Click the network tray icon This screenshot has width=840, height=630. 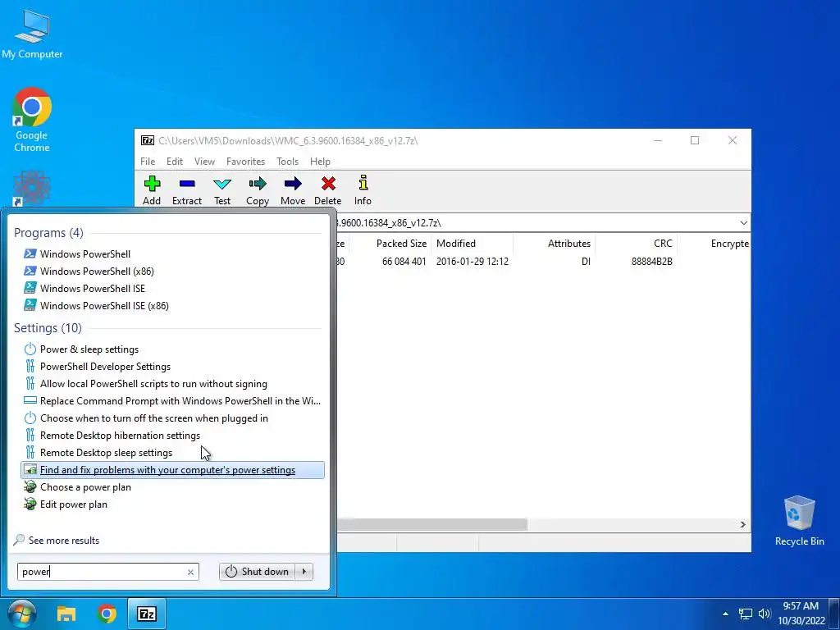click(745, 614)
